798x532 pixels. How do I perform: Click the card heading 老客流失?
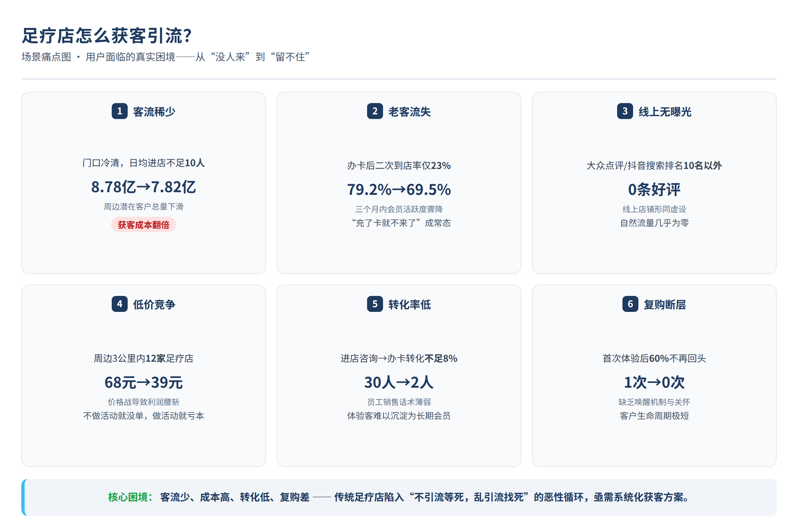click(410, 112)
